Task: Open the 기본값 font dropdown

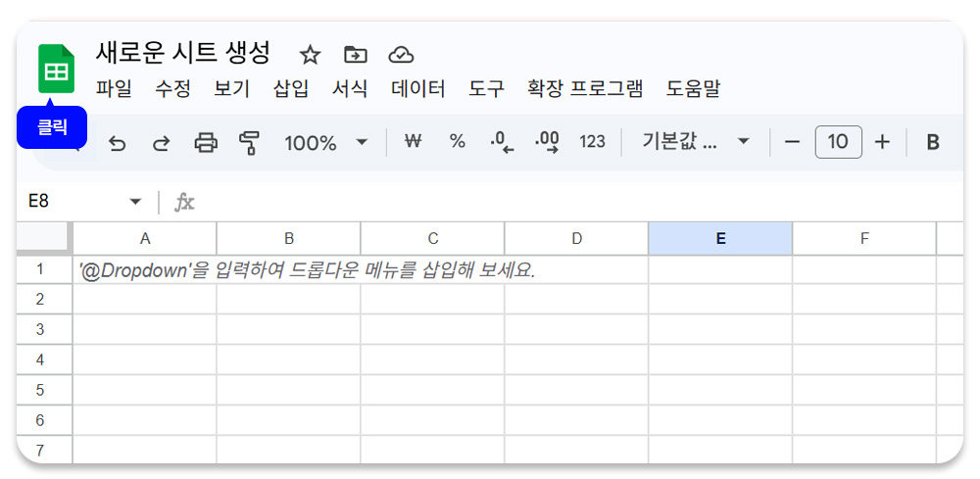Action: click(695, 142)
